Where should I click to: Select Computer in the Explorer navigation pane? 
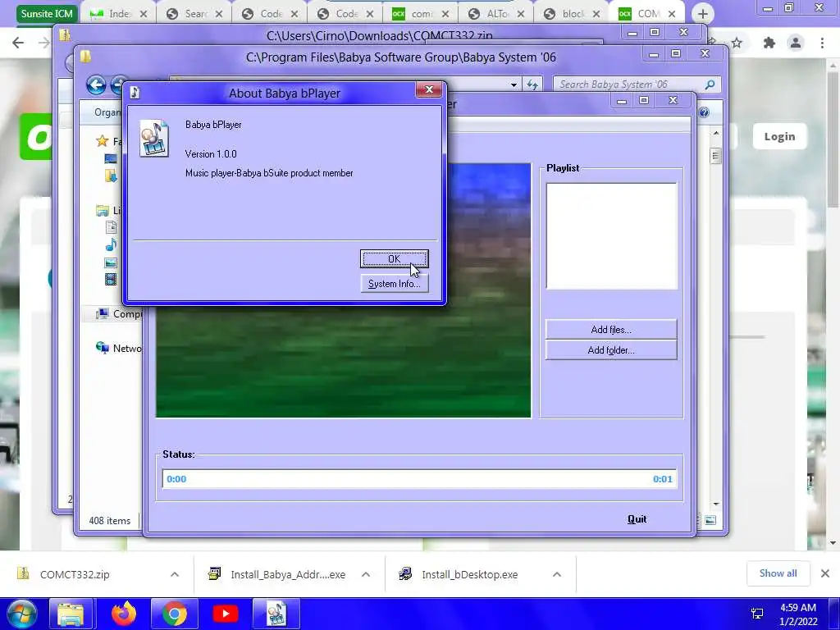119,314
